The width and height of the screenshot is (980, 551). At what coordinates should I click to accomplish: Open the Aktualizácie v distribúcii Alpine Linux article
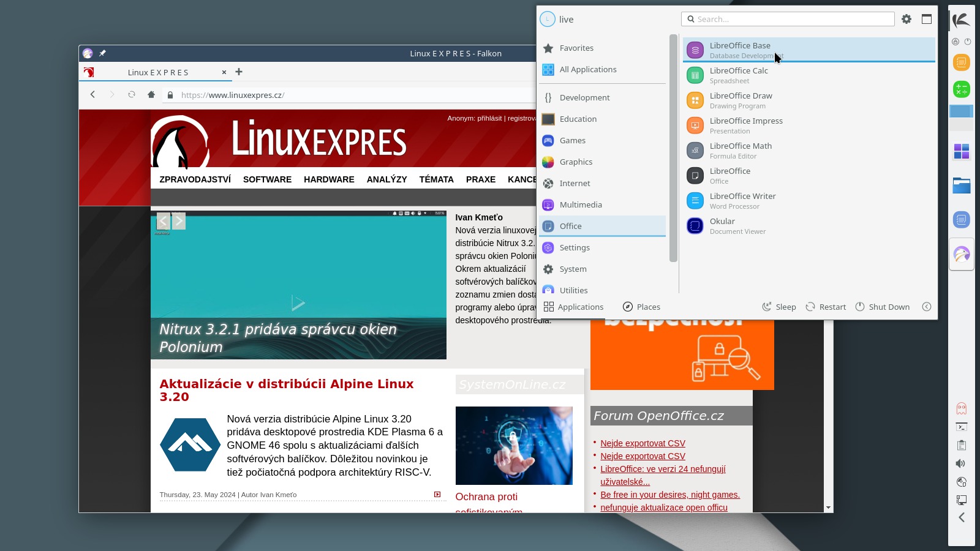(287, 390)
